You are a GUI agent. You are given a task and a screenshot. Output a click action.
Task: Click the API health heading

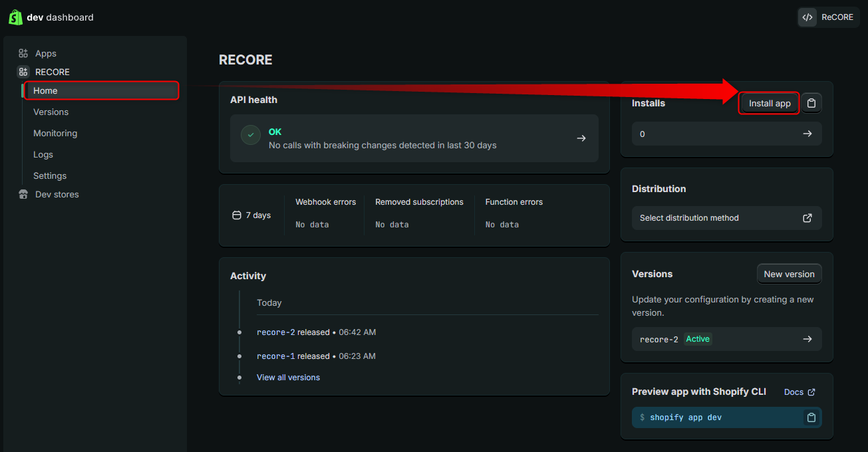coord(253,100)
